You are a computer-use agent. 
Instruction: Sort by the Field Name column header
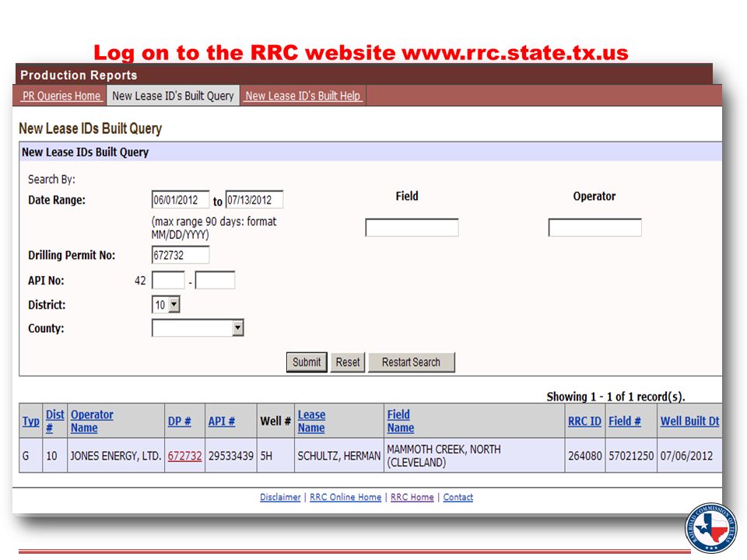tap(400, 421)
